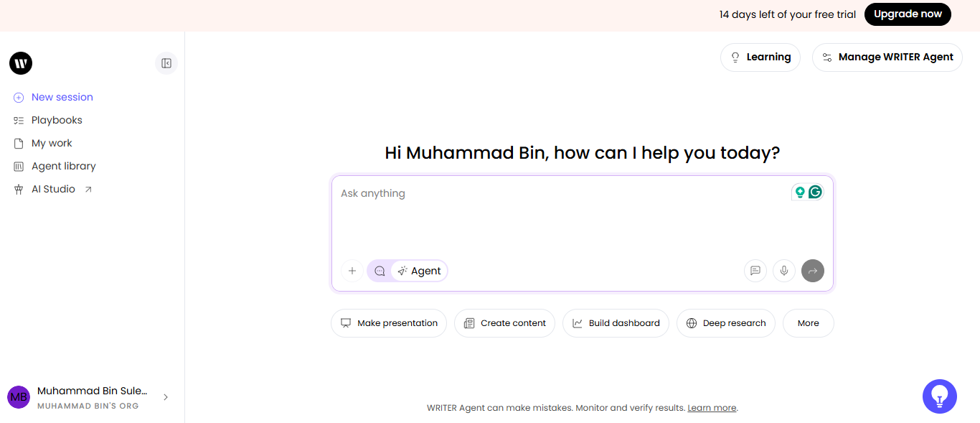Open the More suggestions dropdown
The image size is (980, 423).
[808, 323]
